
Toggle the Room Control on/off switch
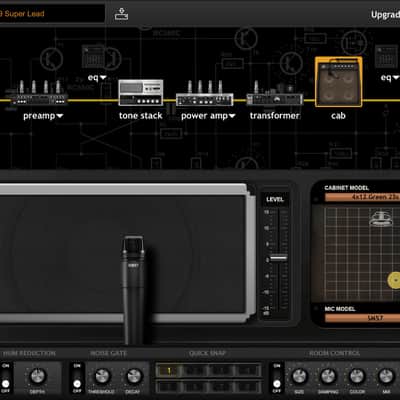277,378
